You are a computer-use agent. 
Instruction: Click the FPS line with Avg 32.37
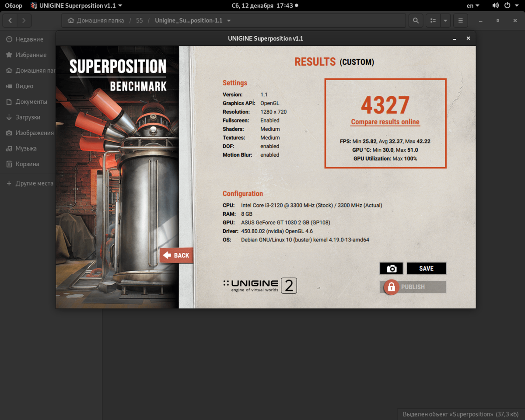pos(385,141)
